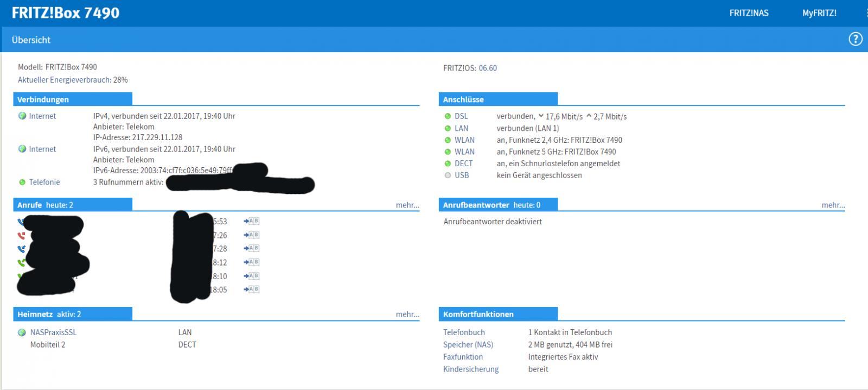This screenshot has width=868, height=390.
Task: Open MyFRITZ! from the top bar
Action: 819,13
